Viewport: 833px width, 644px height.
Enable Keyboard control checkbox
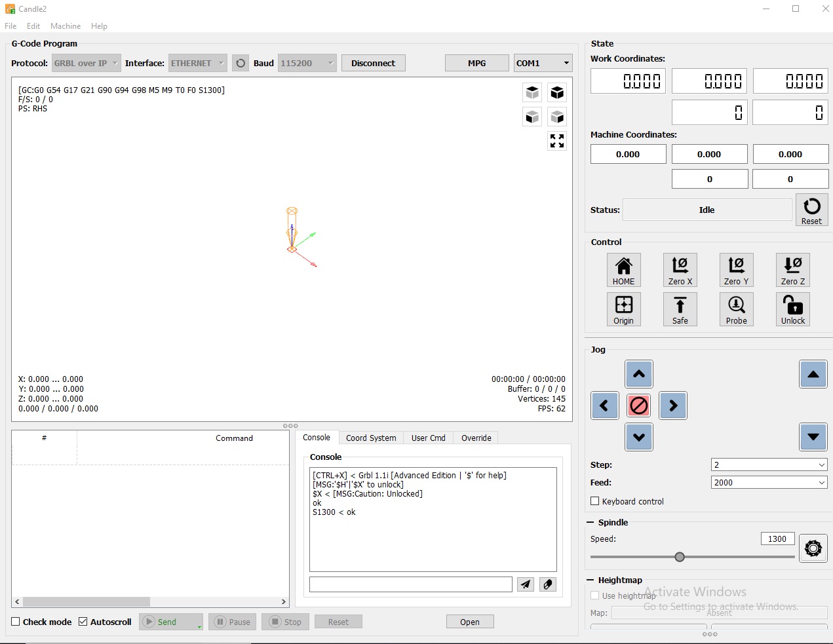point(595,501)
